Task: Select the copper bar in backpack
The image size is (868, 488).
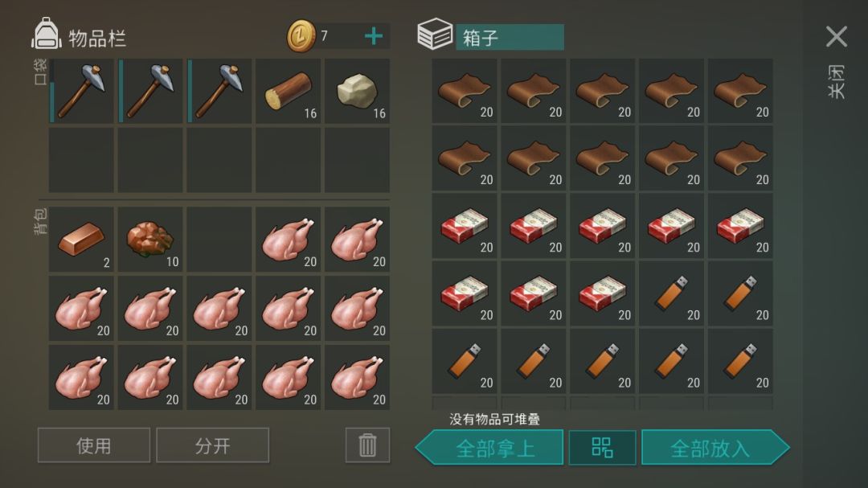Action: tap(81, 240)
